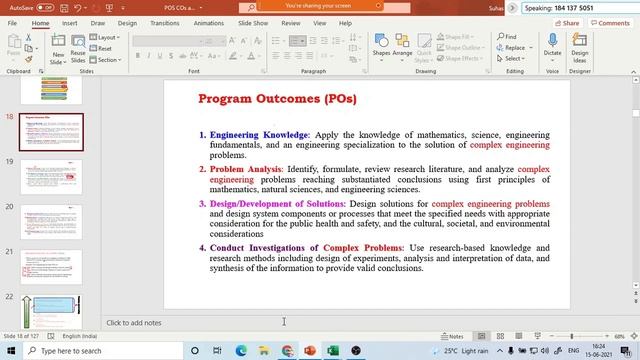Expand the Replace dropdown arrow

click(531, 48)
